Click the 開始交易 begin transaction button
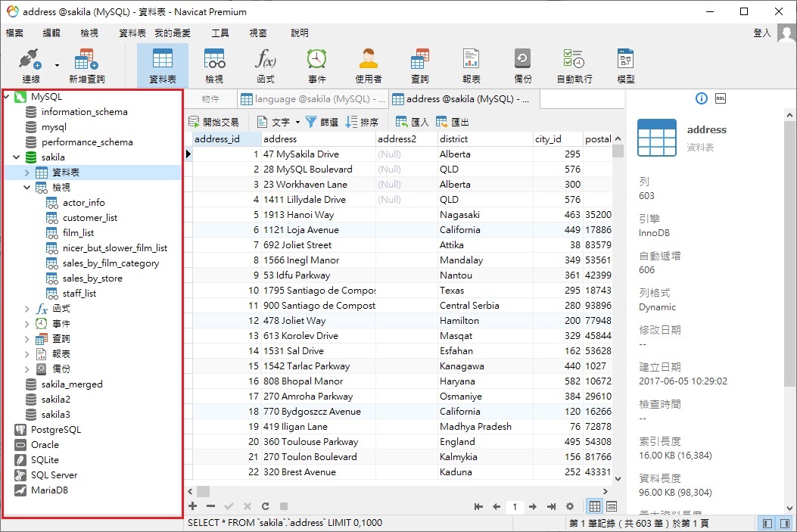797x532 pixels. pyautogui.click(x=213, y=122)
